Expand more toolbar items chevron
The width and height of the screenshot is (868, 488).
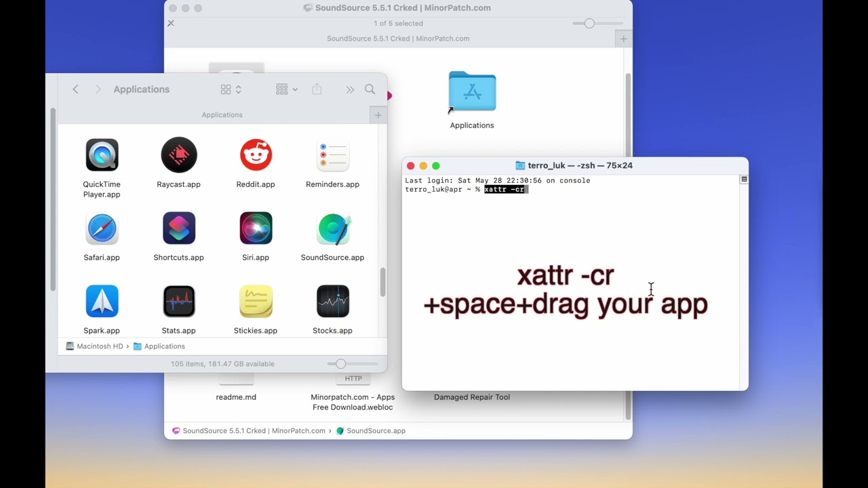point(350,89)
